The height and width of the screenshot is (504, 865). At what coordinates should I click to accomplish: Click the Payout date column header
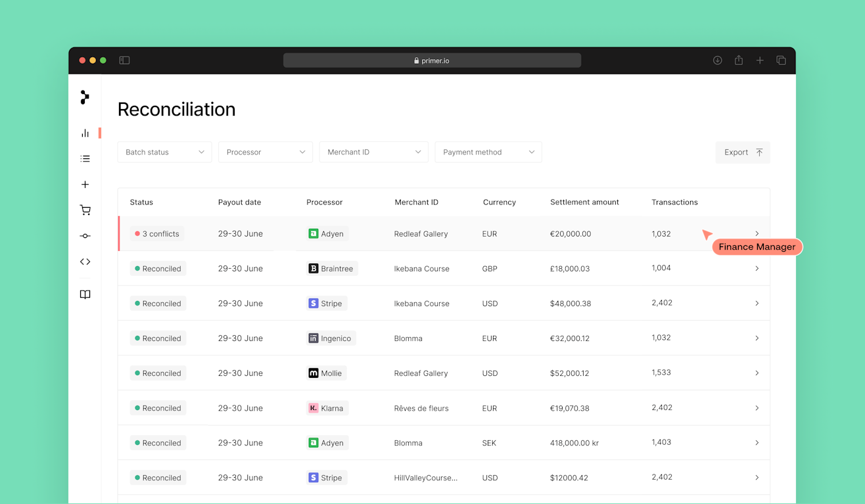tap(239, 202)
